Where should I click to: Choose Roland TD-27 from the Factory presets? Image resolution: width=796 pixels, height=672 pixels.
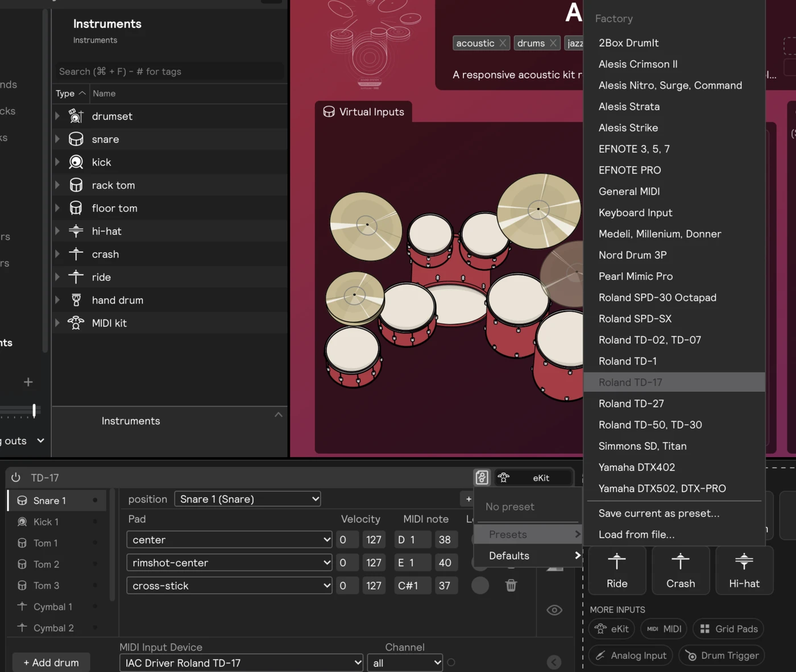click(674, 404)
